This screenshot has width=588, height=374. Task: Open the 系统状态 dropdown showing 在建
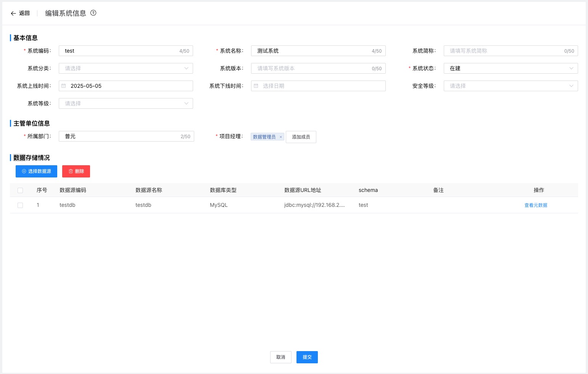[x=511, y=68]
